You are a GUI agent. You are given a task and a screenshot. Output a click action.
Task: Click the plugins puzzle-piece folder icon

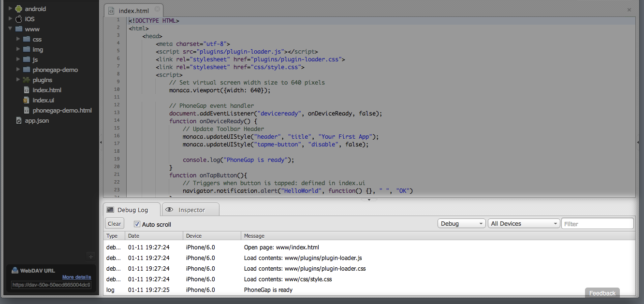click(x=27, y=80)
